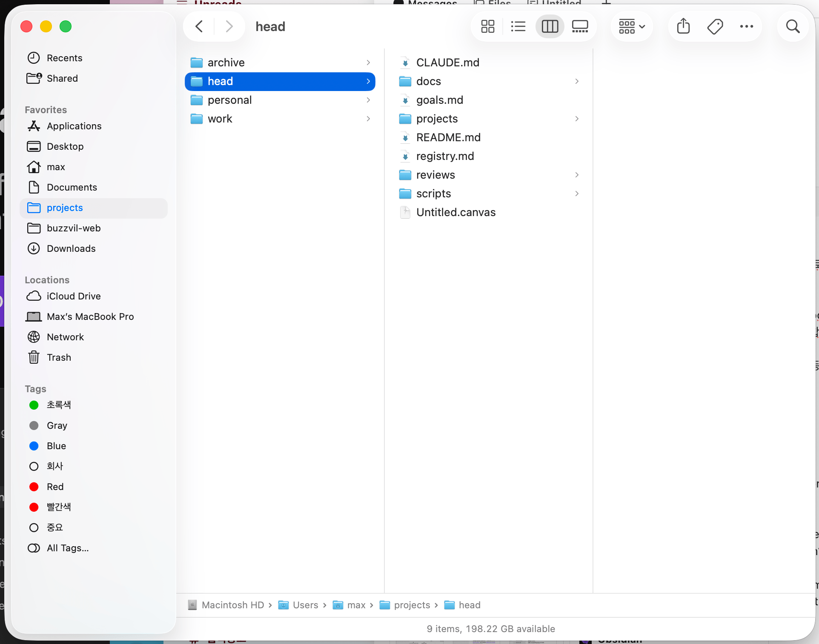Start a Finder search
This screenshot has width=819, height=644.
tap(793, 26)
